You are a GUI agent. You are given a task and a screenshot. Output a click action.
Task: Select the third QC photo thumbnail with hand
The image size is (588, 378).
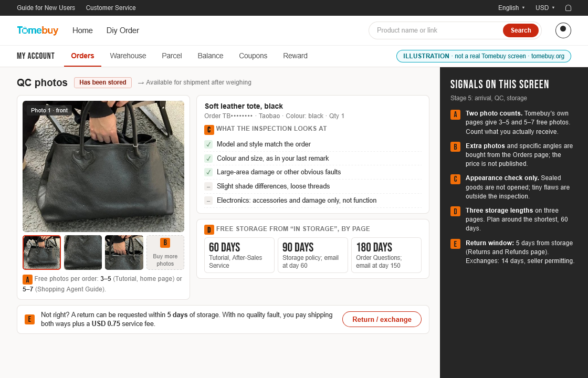(124, 253)
